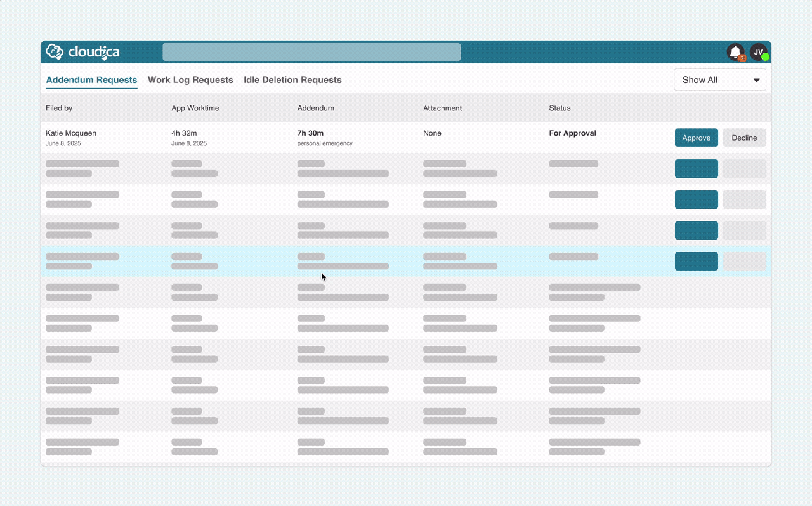The image size is (812, 506).
Task: Click the Cloudica logo
Action: click(82, 52)
